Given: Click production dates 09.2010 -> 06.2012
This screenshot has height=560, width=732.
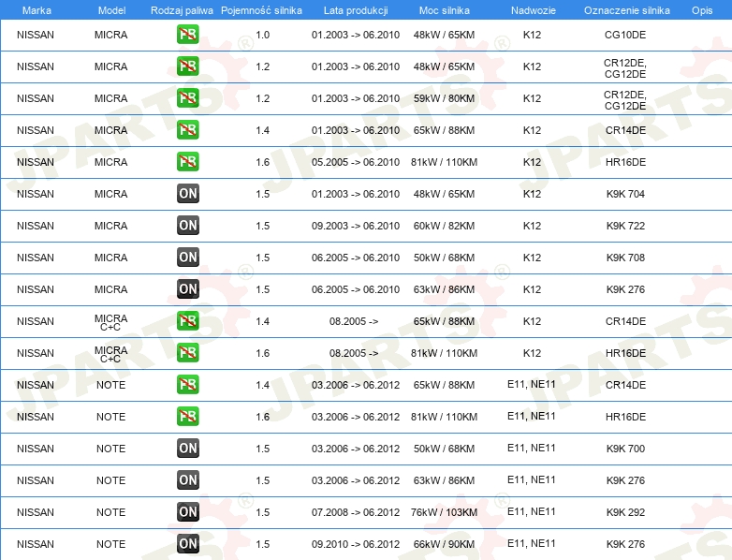Looking at the screenshot, I should (x=356, y=544).
